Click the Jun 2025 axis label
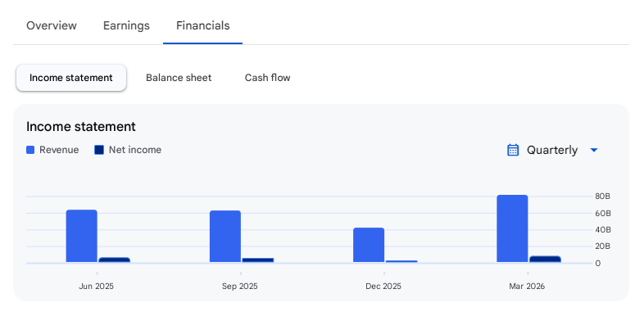Viewport: 644px width, 316px height. (x=96, y=287)
